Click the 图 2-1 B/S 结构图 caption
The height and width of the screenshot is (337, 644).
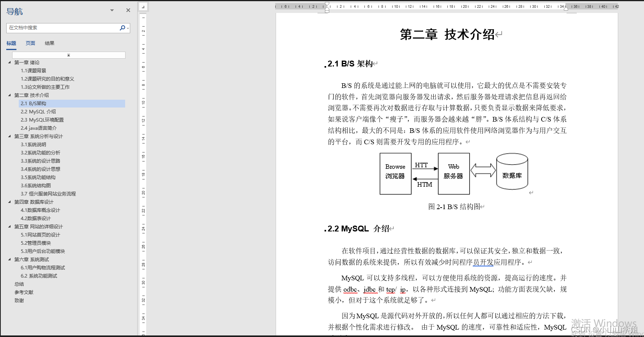point(454,207)
